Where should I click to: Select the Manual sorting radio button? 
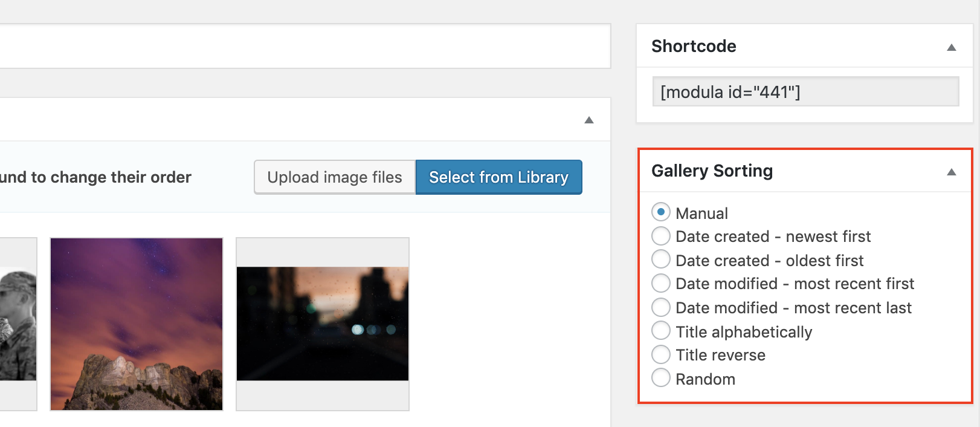[x=661, y=212]
